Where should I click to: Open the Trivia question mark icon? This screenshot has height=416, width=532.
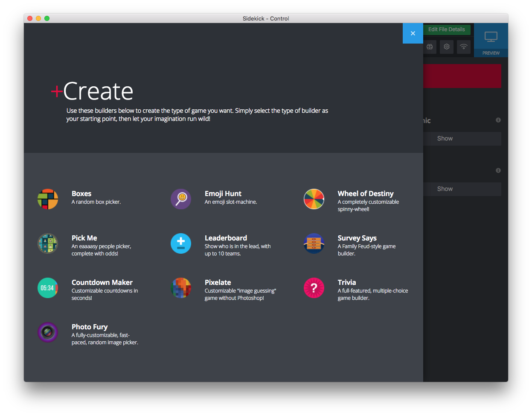pos(314,288)
